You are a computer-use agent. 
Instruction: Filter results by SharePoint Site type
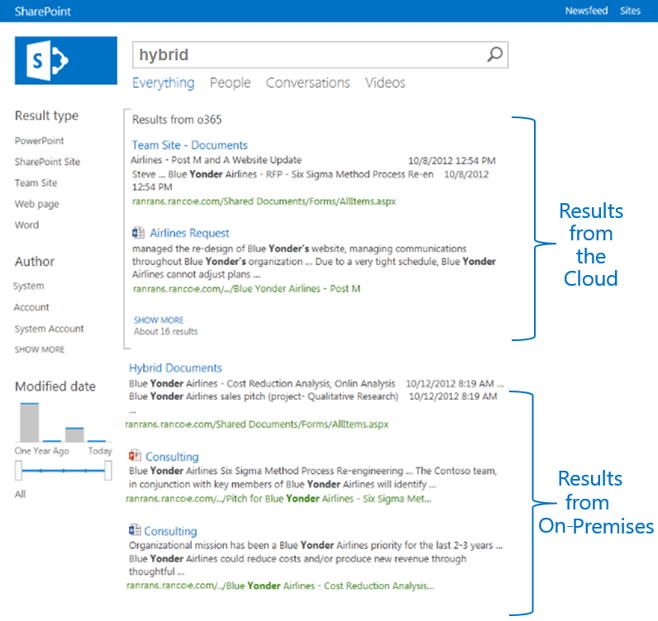pos(47,162)
